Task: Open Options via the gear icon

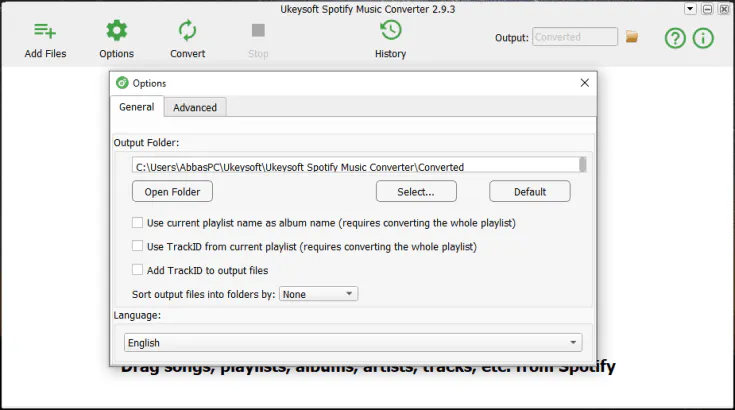Action: pyautogui.click(x=116, y=31)
